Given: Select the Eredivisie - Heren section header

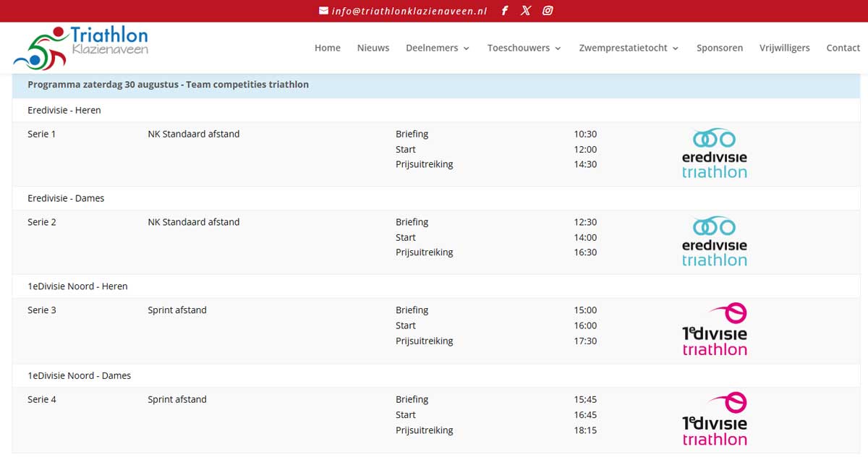Looking at the screenshot, I should click(64, 110).
